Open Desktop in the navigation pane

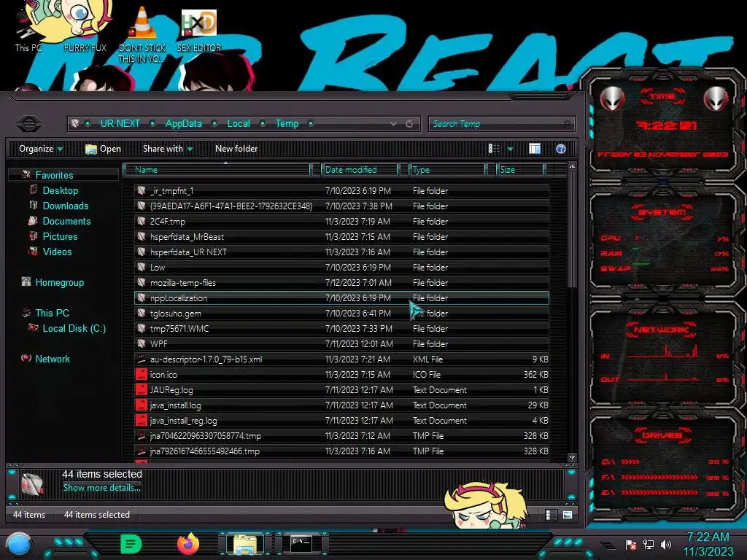[x=60, y=190]
